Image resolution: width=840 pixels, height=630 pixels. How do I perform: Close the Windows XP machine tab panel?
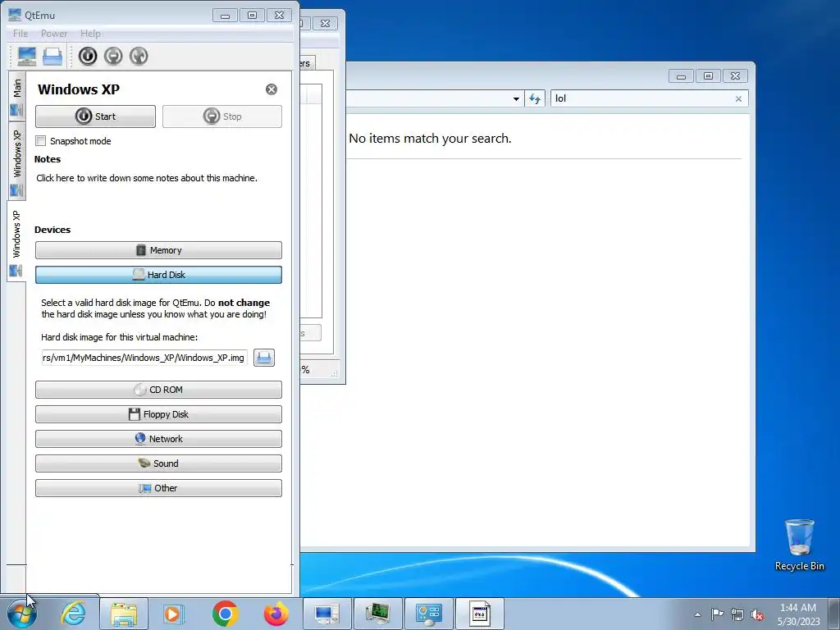(x=272, y=89)
